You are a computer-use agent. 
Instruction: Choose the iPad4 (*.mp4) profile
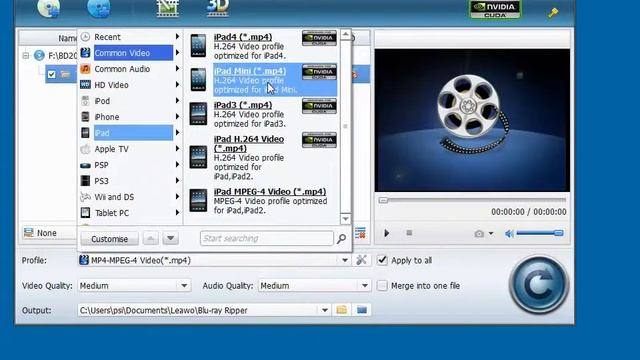[263, 46]
